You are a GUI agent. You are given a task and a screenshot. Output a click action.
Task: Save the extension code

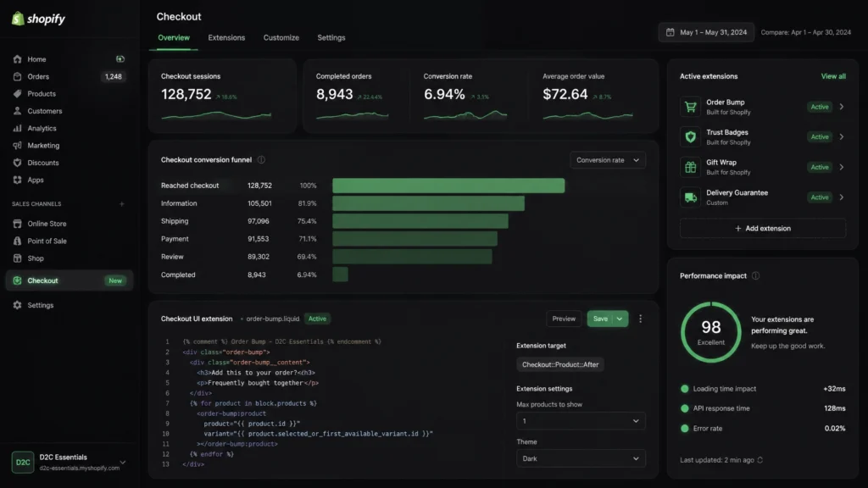pyautogui.click(x=600, y=319)
